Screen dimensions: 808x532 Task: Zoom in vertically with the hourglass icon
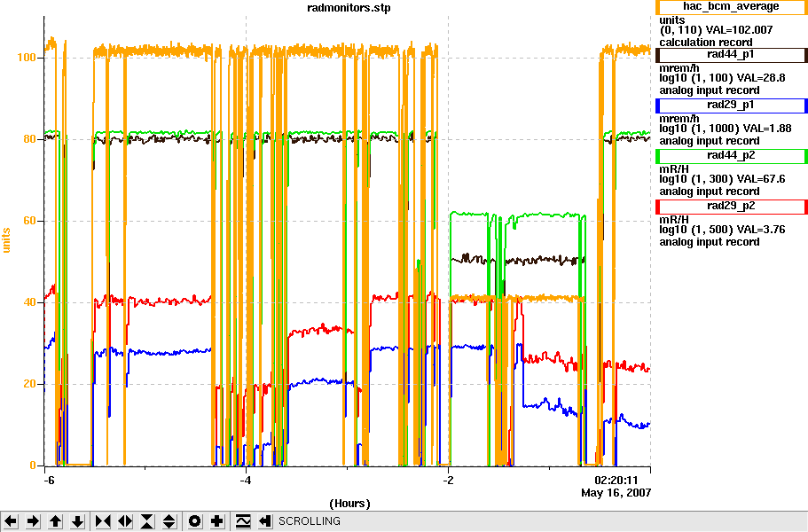click(x=147, y=521)
